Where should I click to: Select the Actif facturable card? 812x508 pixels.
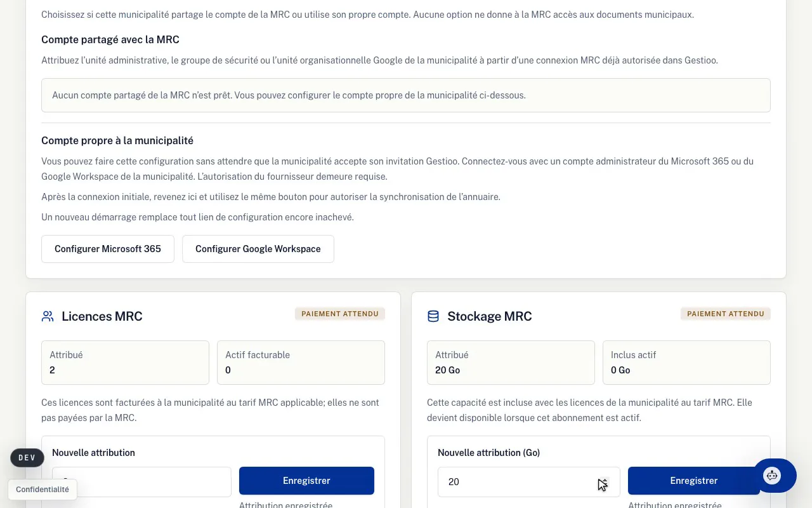[301, 363]
